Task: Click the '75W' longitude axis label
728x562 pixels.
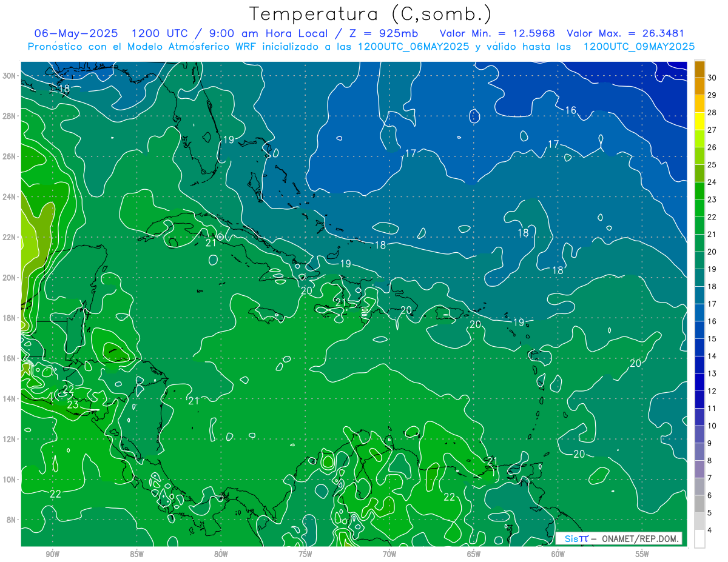Action: click(x=305, y=554)
